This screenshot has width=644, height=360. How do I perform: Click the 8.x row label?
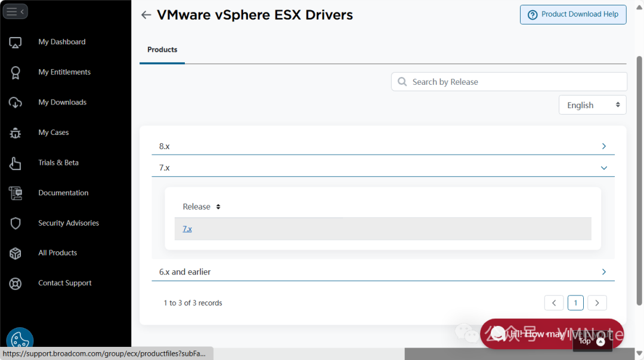point(165,146)
